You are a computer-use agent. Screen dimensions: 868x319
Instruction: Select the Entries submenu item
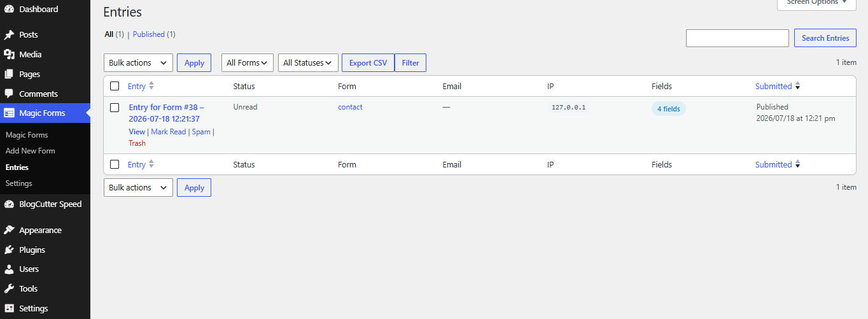[x=17, y=167]
